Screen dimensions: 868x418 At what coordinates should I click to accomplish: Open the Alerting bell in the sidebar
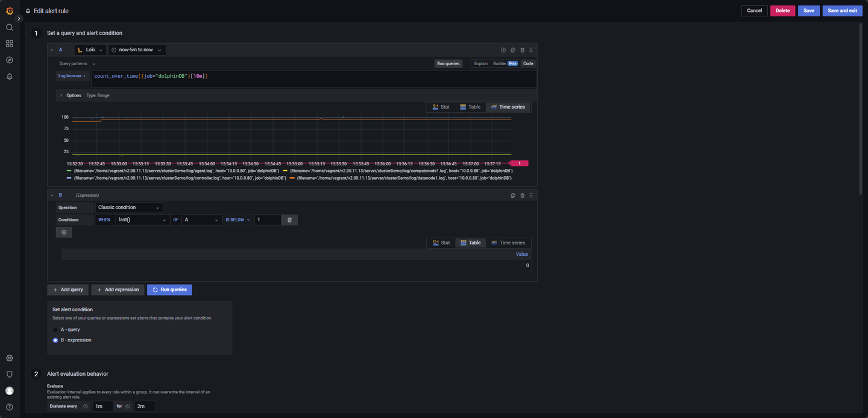tap(9, 77)
